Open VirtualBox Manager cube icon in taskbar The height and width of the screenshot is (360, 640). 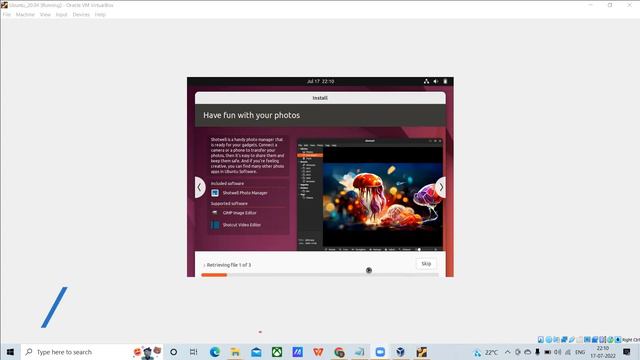click(x=400, y=352)
